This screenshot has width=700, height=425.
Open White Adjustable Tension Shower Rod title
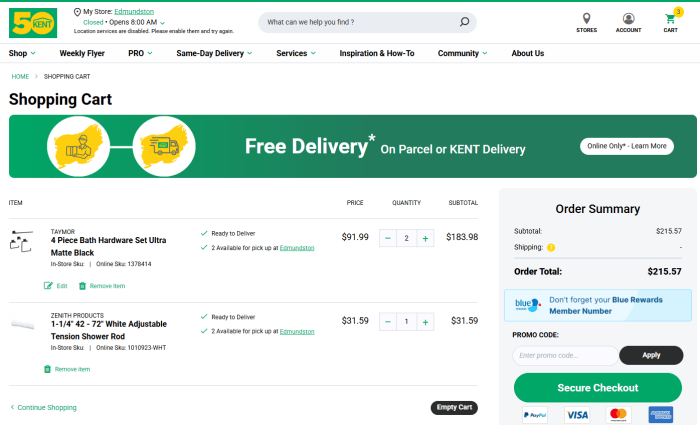109,330
